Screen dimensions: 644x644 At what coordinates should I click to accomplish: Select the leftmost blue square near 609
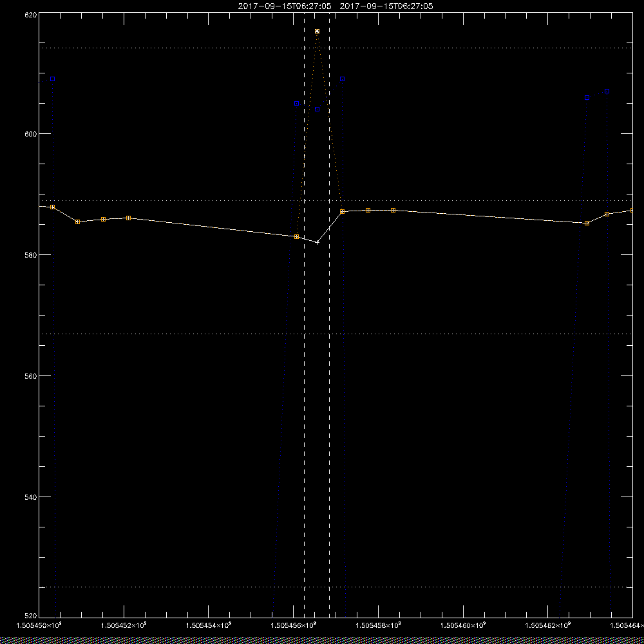53,79
